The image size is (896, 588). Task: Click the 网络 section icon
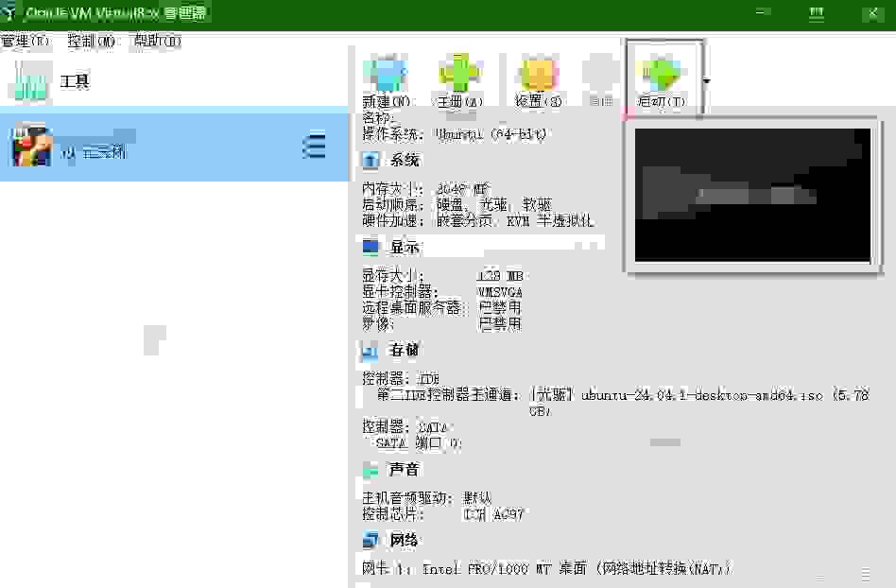pos(370,541)
